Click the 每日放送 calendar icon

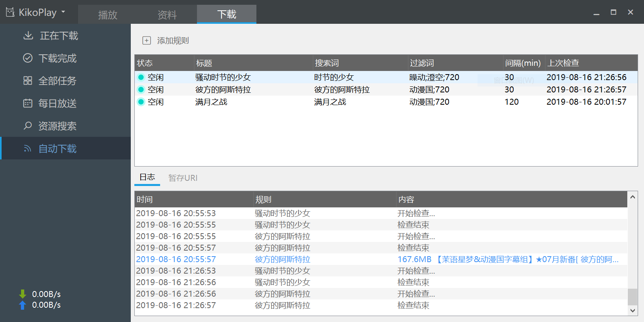[x=28, y=103]
